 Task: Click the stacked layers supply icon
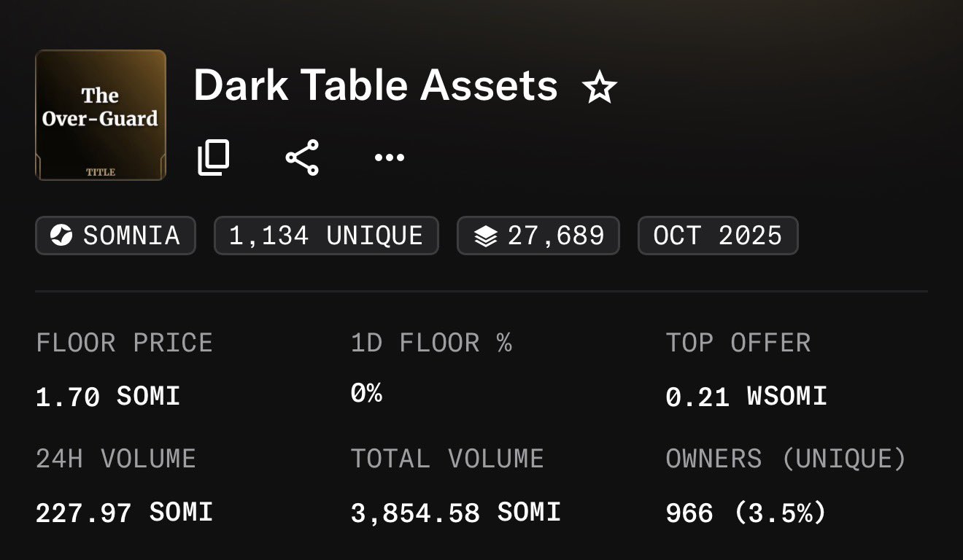[x=485, y=236]
